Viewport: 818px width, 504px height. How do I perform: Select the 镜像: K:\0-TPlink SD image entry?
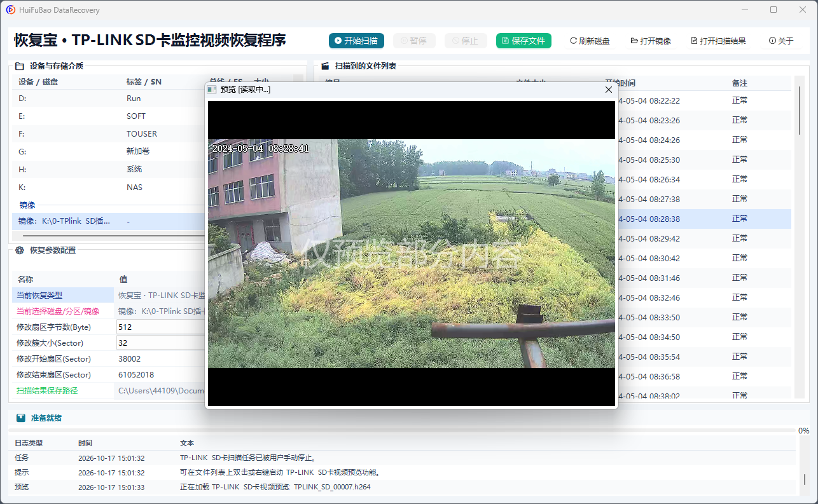108,221
